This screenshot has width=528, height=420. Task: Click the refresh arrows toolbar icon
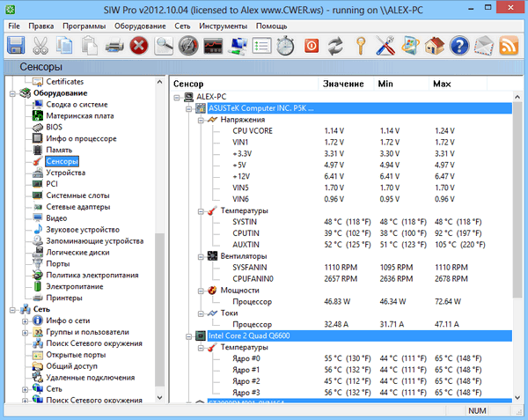(x=335, y=45)
